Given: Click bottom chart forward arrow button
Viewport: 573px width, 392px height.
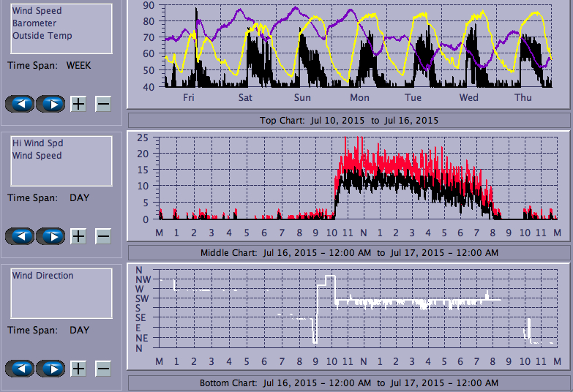Looking at the screenshot, I should click(x=50, y=369).
